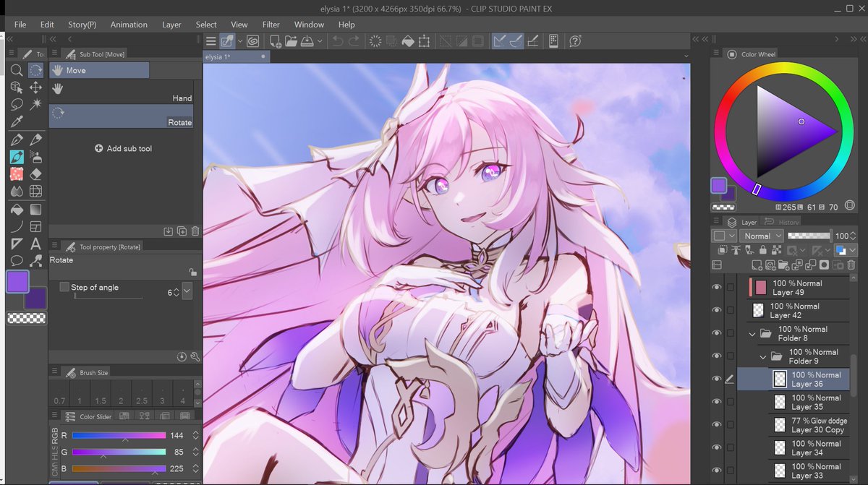This screenshot has width=868, height=485.
Task: Select the highlighted Brush tool
Action: click(x=16, y=157)
